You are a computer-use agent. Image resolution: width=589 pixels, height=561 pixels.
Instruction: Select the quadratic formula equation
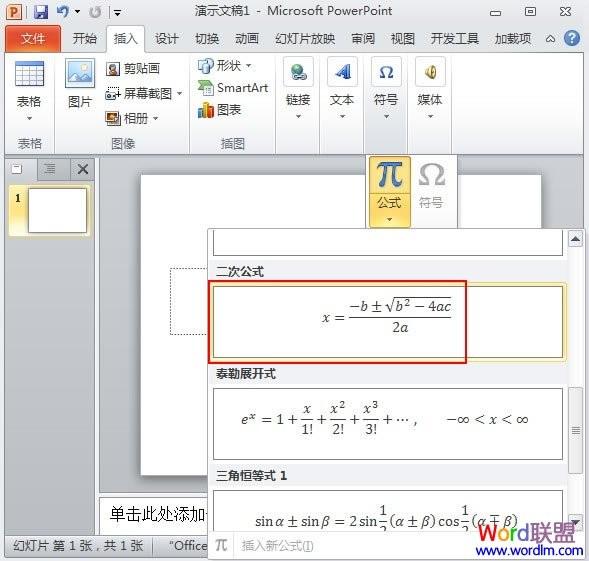point(388,322)
